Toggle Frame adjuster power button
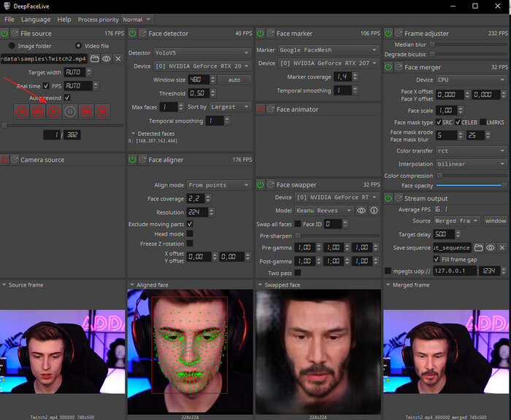 pos(388,34)
